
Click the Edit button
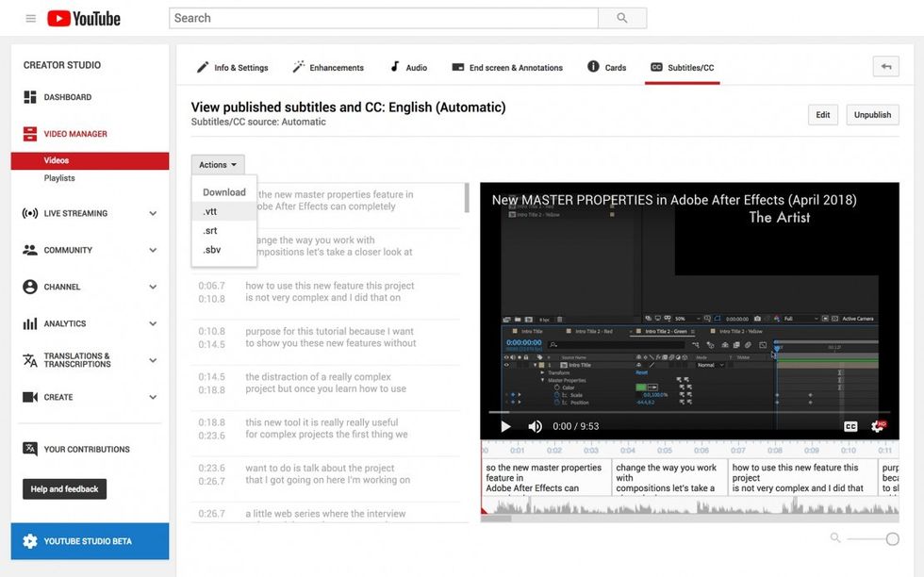pos(822,115)
